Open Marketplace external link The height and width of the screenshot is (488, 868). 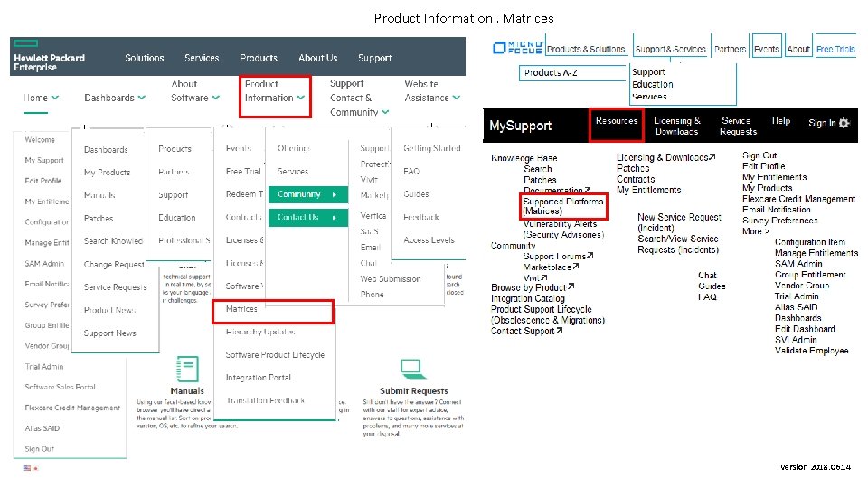click(x=552, y=267)
